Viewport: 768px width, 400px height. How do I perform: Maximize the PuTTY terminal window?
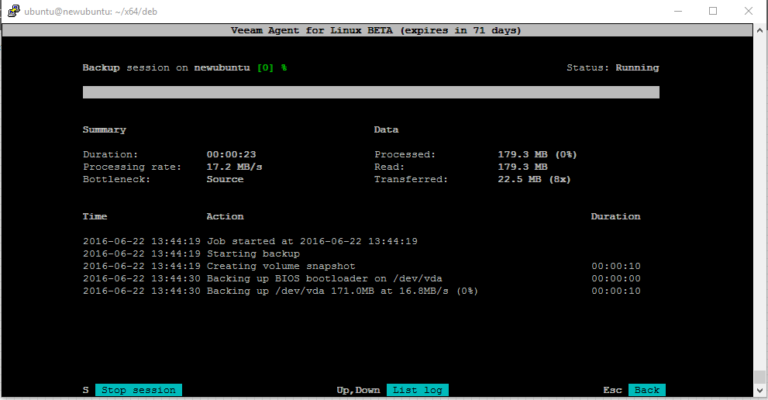(x=713, y=11)
